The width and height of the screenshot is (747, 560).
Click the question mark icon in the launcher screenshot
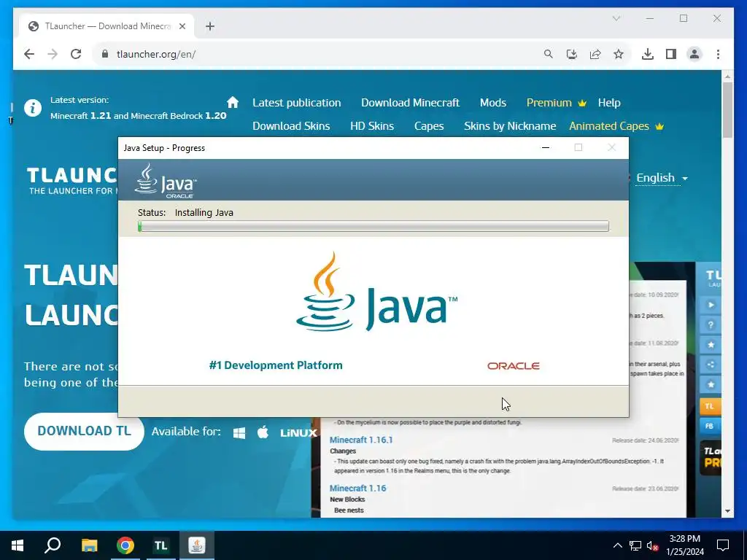(711, 324)
